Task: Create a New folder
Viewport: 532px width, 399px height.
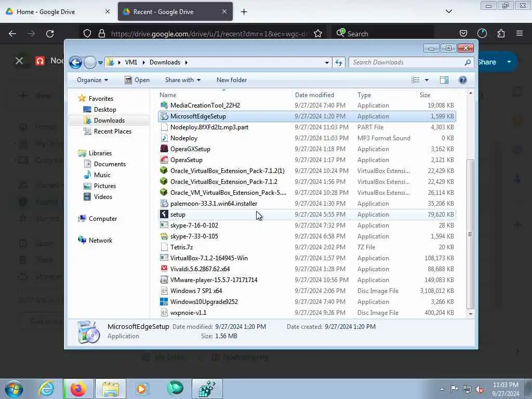Action: (232, 80)
